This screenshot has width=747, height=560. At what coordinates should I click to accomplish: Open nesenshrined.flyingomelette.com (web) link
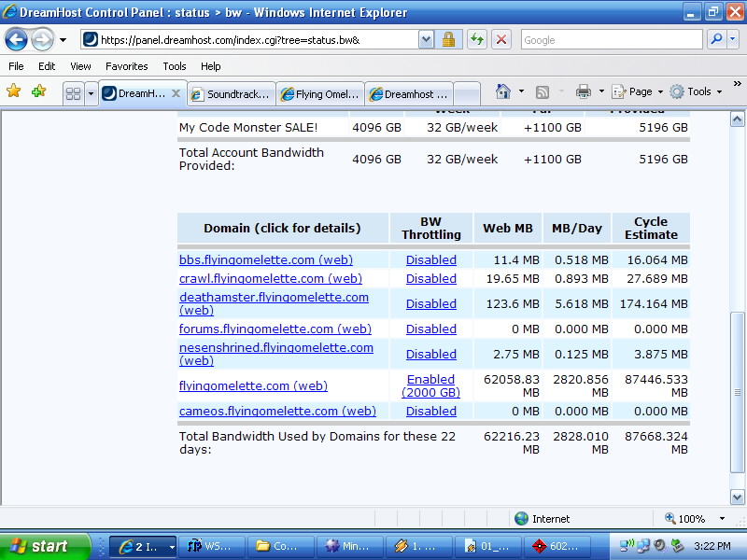coord(276,354)
